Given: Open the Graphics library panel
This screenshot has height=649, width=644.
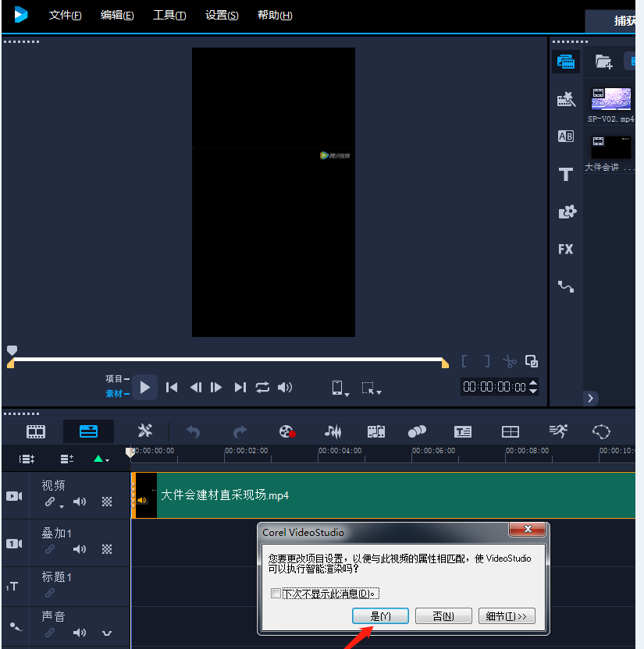Looking at the screenshot, I should click(567, 211).
